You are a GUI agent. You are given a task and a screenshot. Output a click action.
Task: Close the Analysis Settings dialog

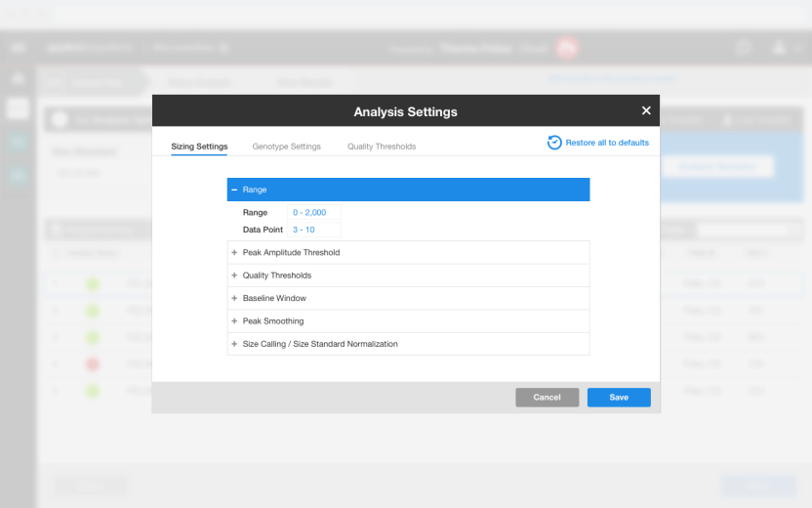click(x=646, y=110)
